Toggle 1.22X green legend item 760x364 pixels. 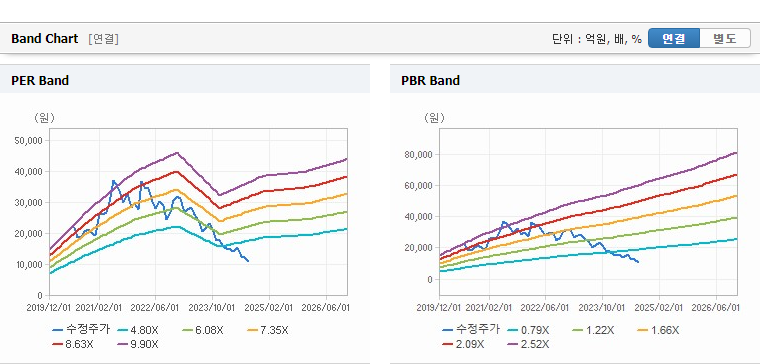(593, 330)
